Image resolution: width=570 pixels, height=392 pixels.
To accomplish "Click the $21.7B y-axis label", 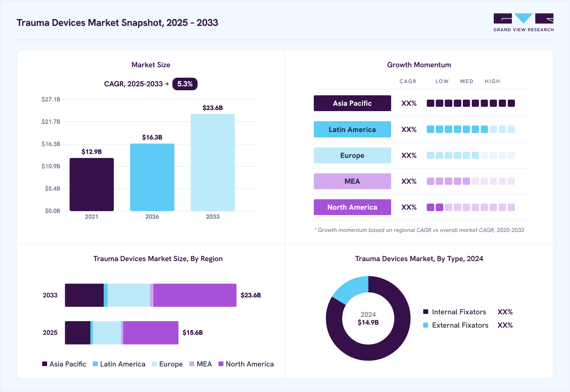I will 51,122.
